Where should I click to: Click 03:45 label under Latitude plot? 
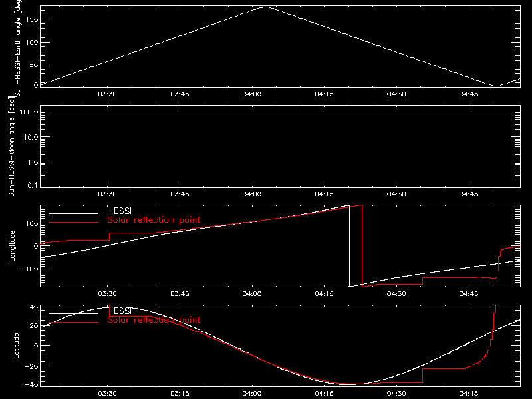(x=180, y=394)
